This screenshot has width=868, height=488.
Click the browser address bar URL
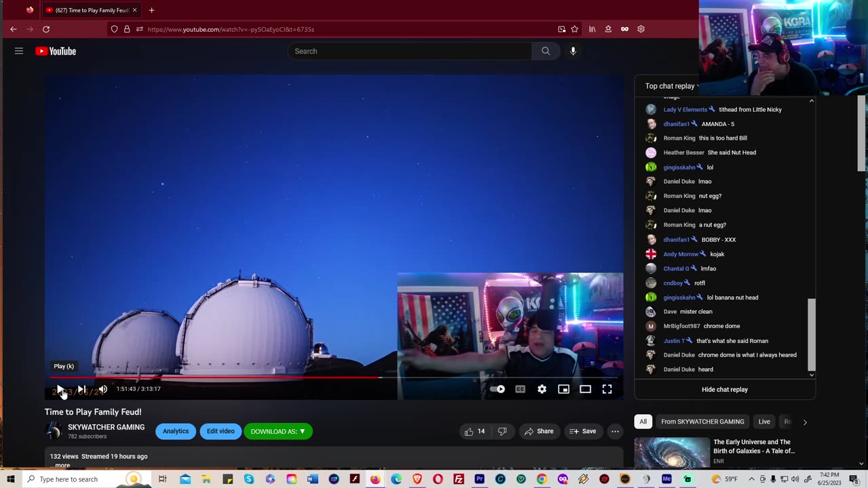pos(231,29)
